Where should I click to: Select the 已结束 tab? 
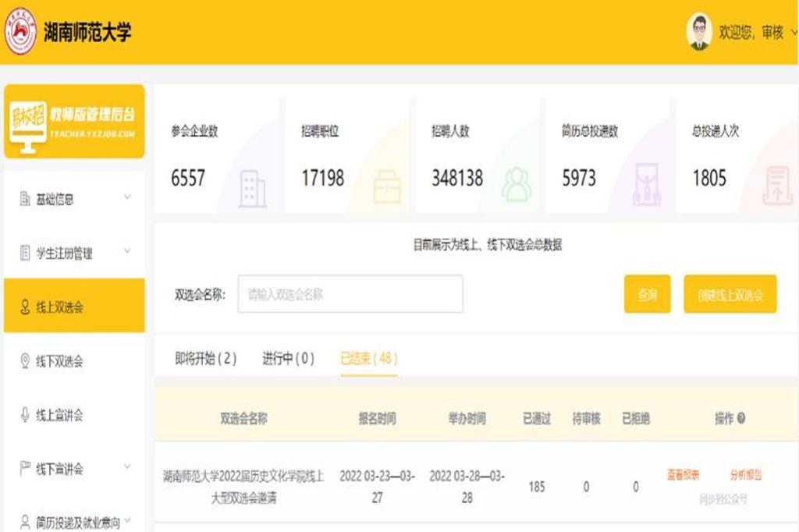(368, 359)
